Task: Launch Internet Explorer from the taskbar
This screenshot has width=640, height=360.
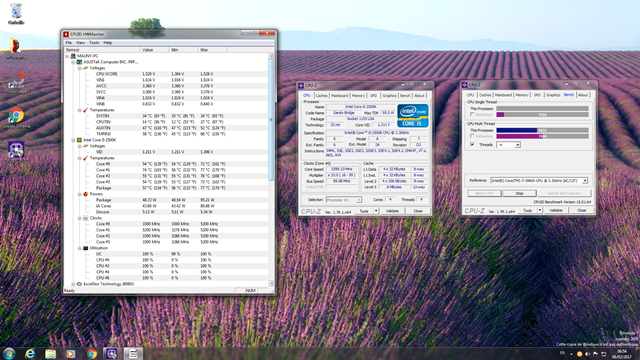Action: coord(30,353)
